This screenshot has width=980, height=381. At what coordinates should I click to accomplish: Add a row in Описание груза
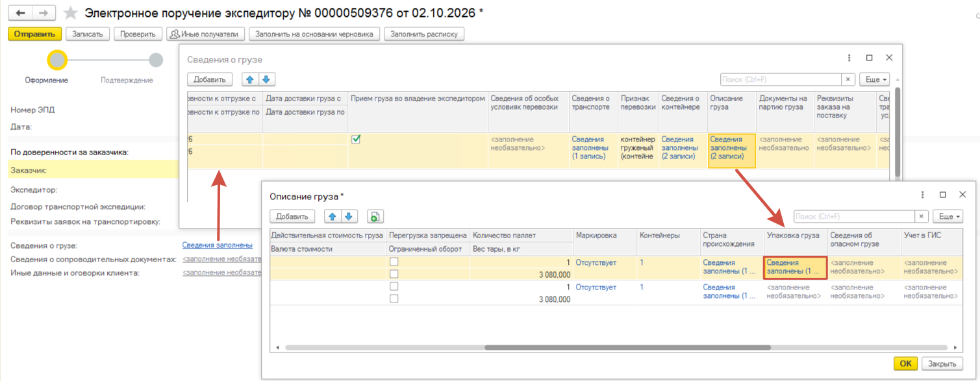coord(292,216)
